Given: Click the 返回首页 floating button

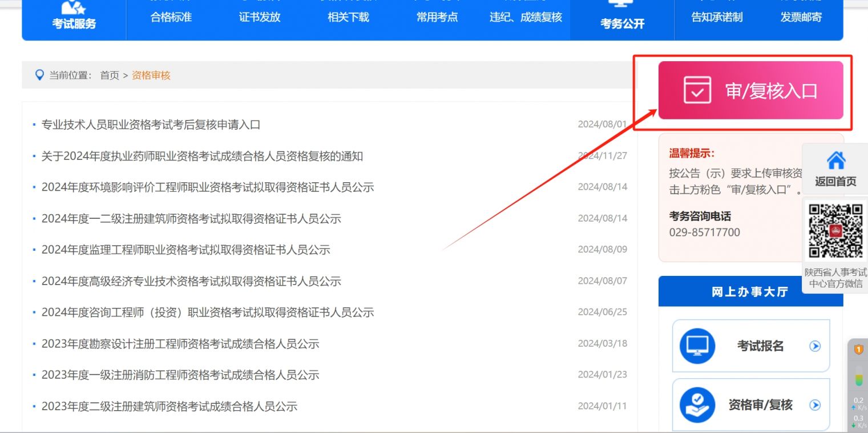Looking at the screenshot, I should point(835,168).
